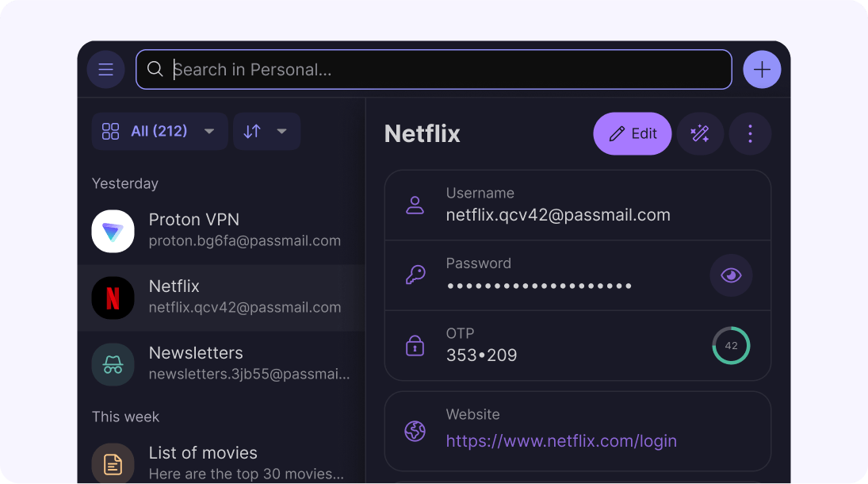Open the sort order dropdown
868x484 pixels.
click(x=266, y=131)
